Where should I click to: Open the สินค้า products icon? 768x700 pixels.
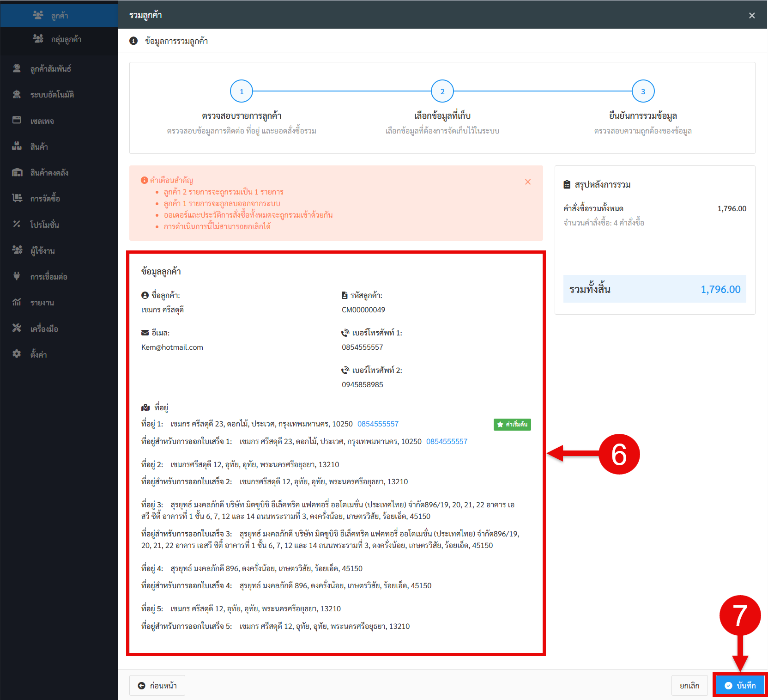point(17,146)
